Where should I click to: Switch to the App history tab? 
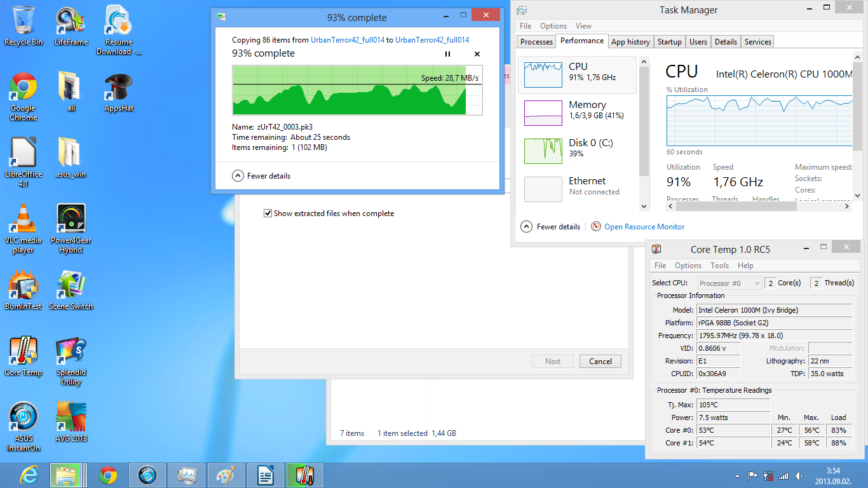point(630,42)
